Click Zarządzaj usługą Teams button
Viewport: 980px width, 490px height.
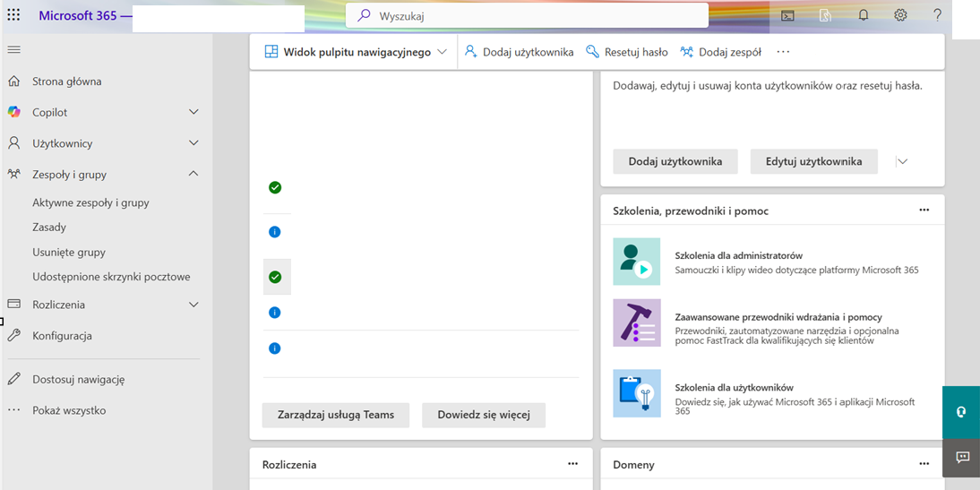[336, 415]
